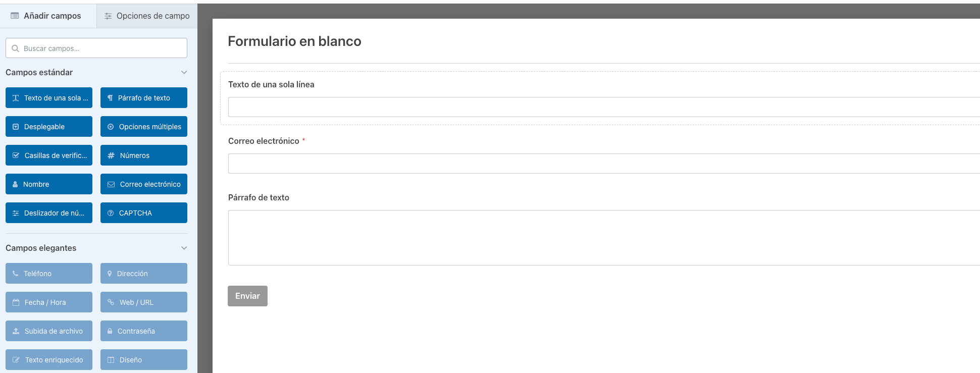
Task: Switch to the Añadir campos tab
Action: (48, 16)
